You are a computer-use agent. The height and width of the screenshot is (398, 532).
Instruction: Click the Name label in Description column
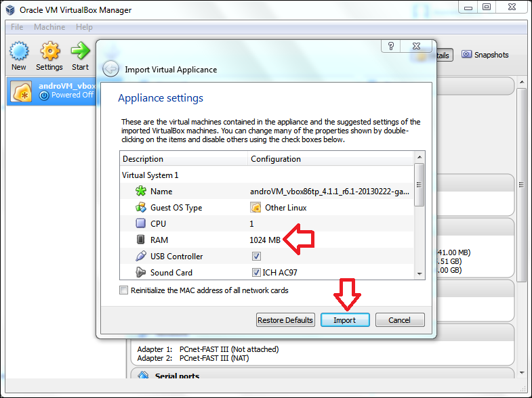click(x=161, y=192)
